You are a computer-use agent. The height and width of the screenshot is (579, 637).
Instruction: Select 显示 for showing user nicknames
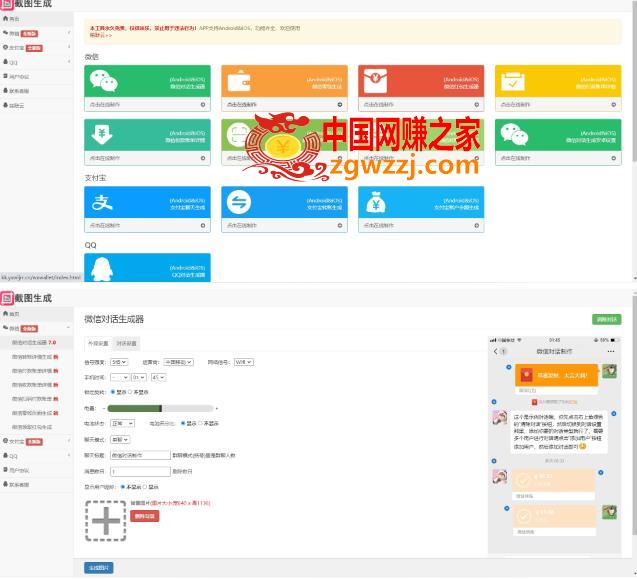145,487
